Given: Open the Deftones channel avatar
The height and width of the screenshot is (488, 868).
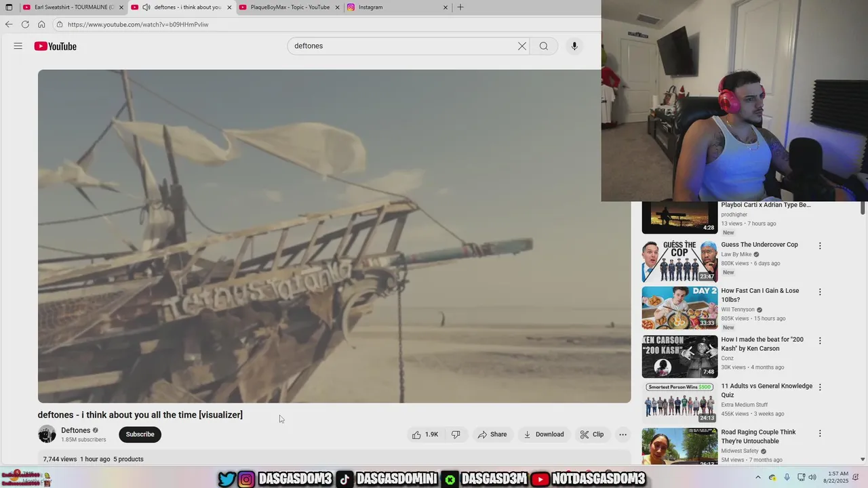Looking at the screenshot, I should point(47,434).
